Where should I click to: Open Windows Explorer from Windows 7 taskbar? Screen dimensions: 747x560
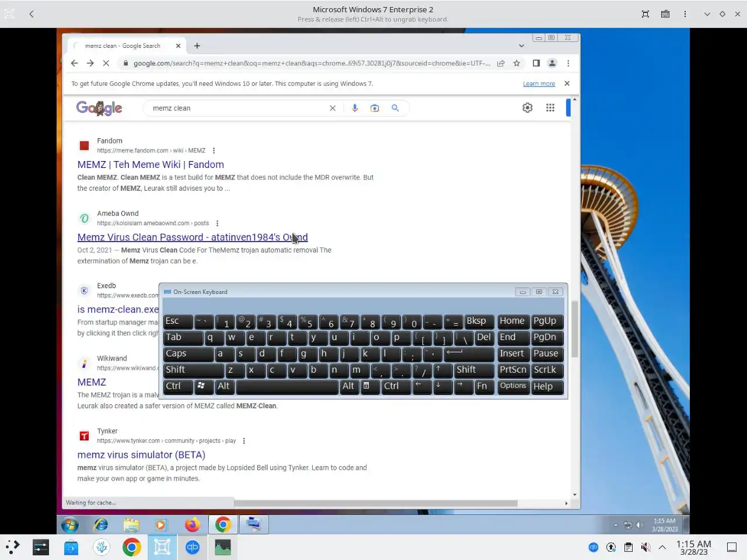(131, 524)
